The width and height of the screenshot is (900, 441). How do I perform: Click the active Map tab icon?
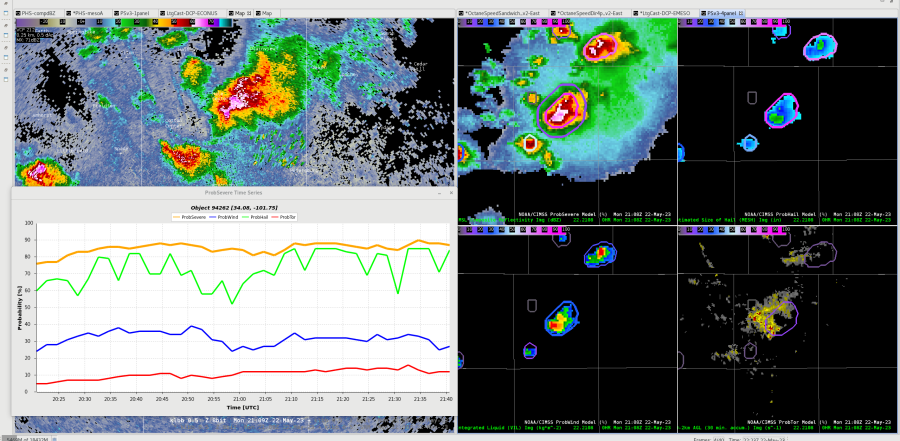click(233, 13)
